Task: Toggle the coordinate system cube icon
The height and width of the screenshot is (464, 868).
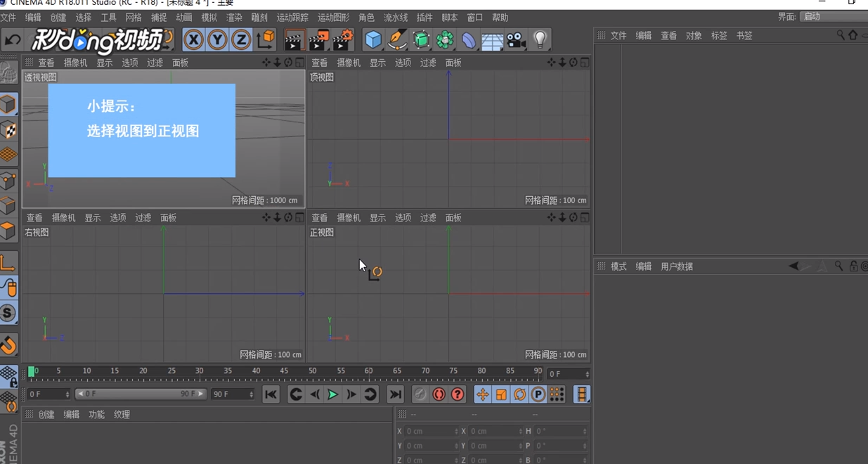Action: [x=266, y=40]
